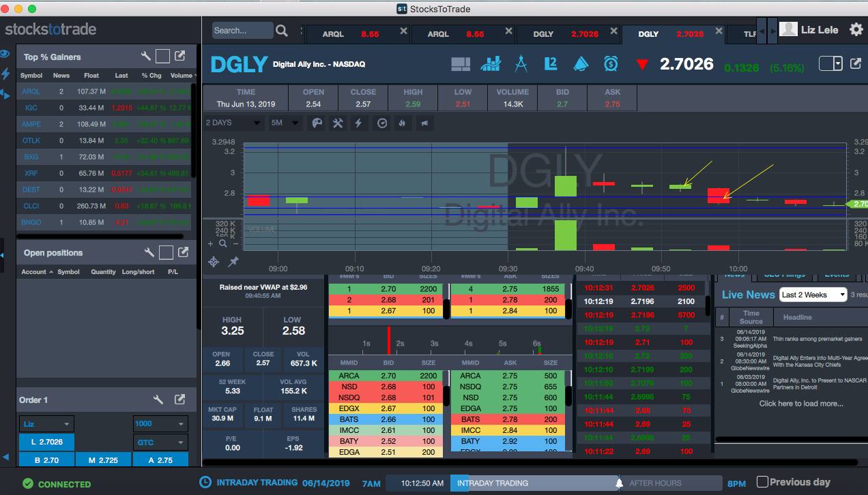The image size is (868, 495).
Task: Click the chart color palette icon
Action: click(x=317, y=123)
